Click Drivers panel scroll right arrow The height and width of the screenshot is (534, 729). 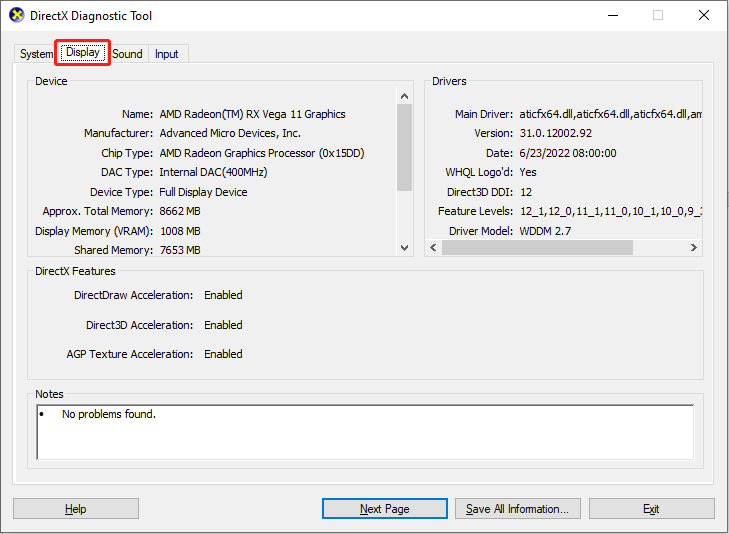(694, 248)
